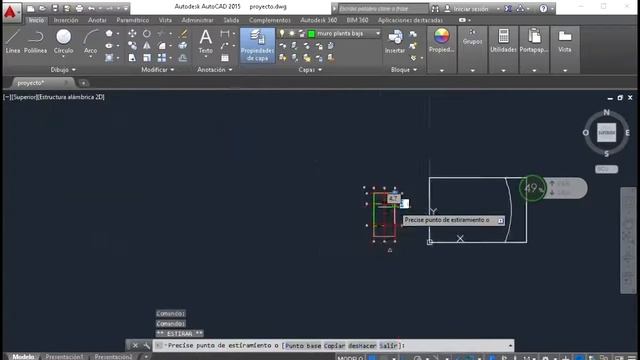Click the green layer color swatch
The height and width of the screenshot is (360, 640).
(x=311, y=34)
